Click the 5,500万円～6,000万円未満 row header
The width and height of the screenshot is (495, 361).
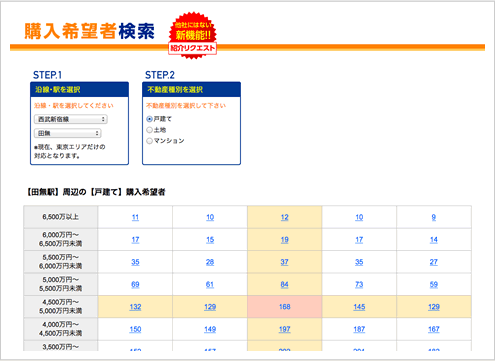click(x=61, y=262)
